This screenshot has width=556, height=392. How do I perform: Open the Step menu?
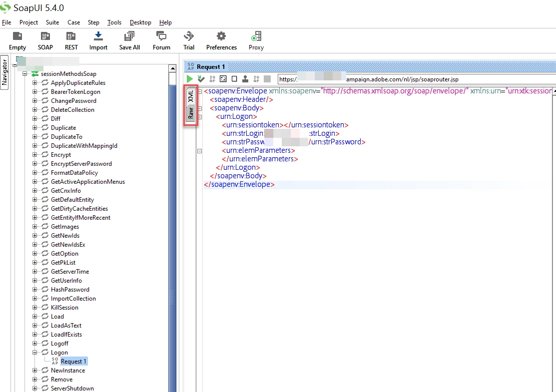coord(93,22)
